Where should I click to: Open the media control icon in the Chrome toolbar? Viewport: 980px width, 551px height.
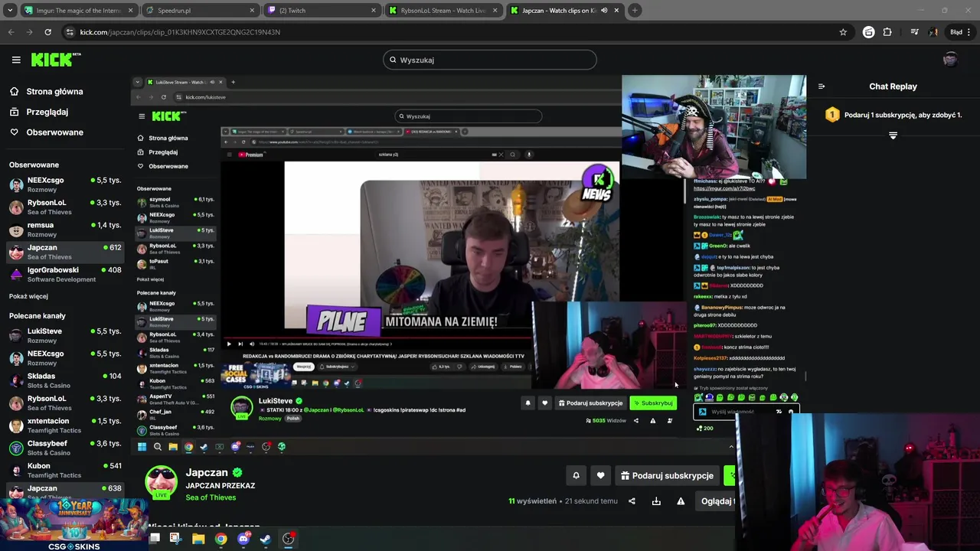click(x=914, y=32)
